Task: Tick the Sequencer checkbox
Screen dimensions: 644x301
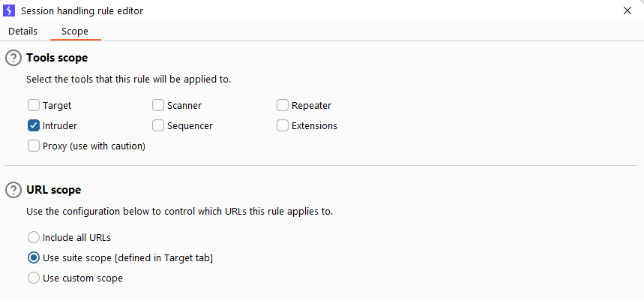Action: click(158, 126)
